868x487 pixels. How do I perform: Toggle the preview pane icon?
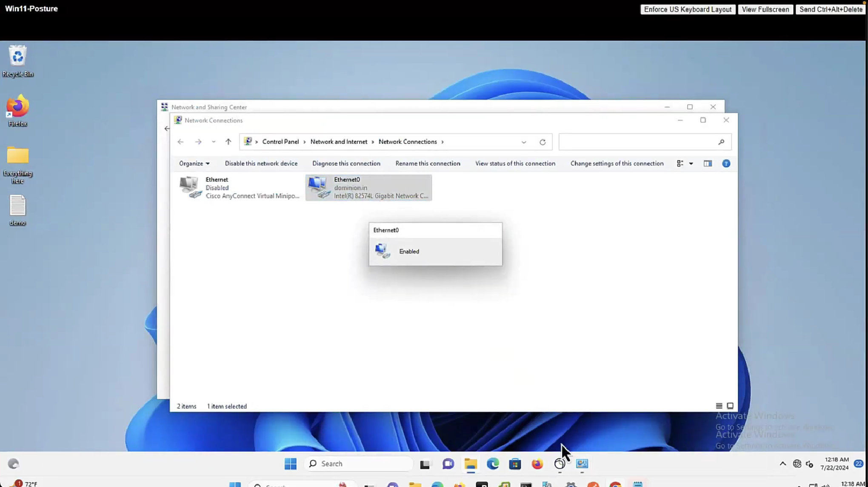(708, 163)
